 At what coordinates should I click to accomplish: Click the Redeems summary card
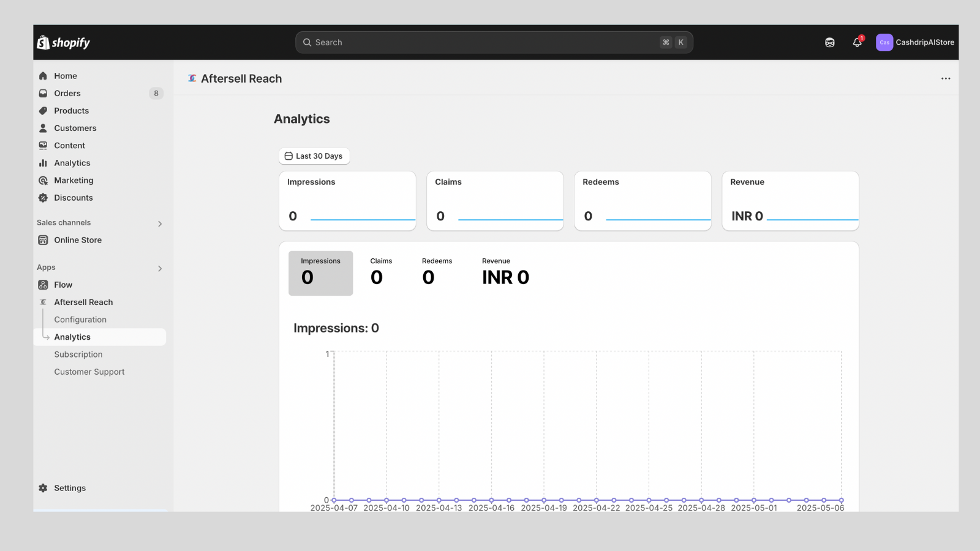(643, 201)
